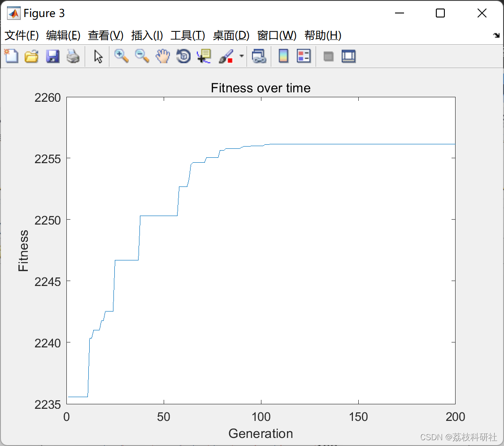Activate the Data Cursor tool
The width and height of the screenshot is (504, 446).
204,56
